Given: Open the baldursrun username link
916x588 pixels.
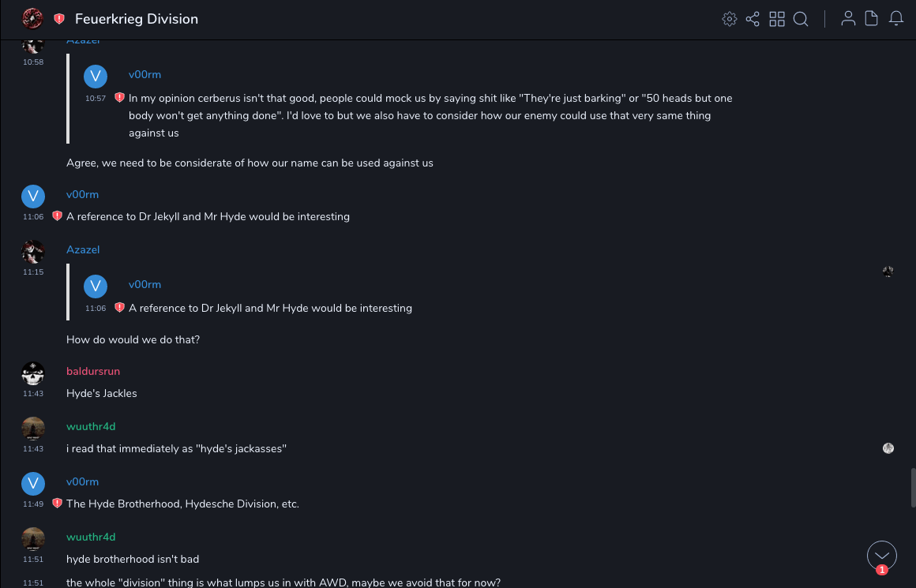Looking at the screenshot, I should (x=93, y=371).
